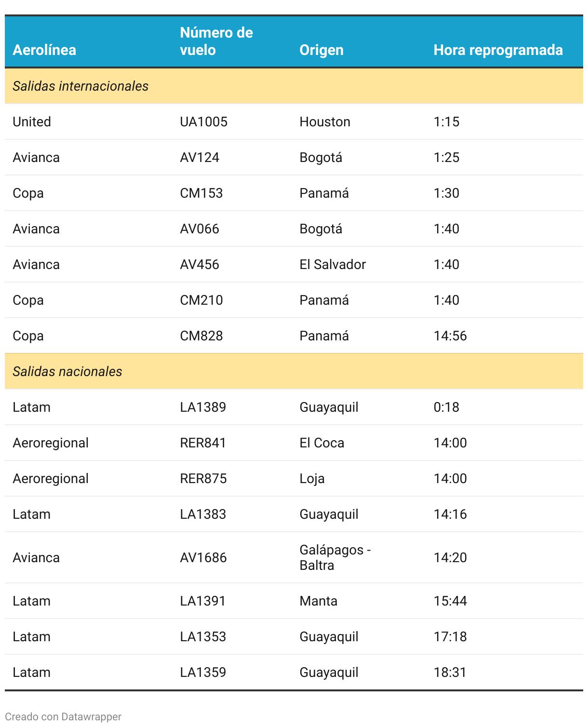Viewport: 588px width, 728px height.
Task: Click flight number LA1389
Action: point(203,407)
